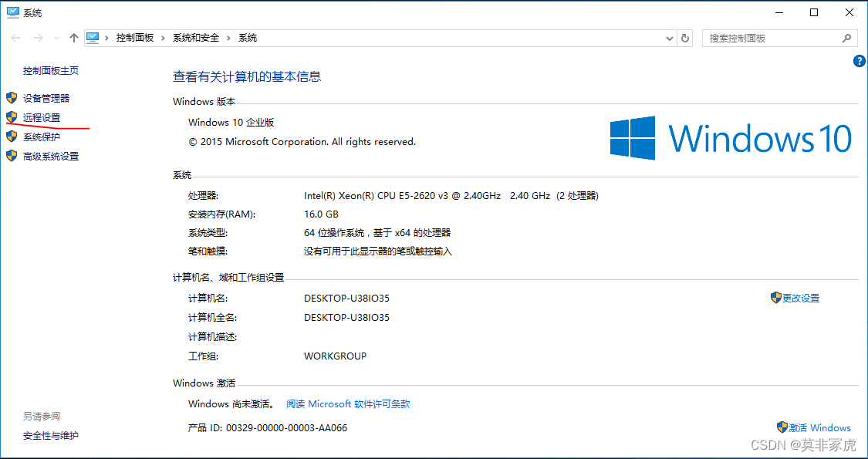Screen dimensions: 868x459
Task: Click shield icon next to 远程设置
Action: 12,117
